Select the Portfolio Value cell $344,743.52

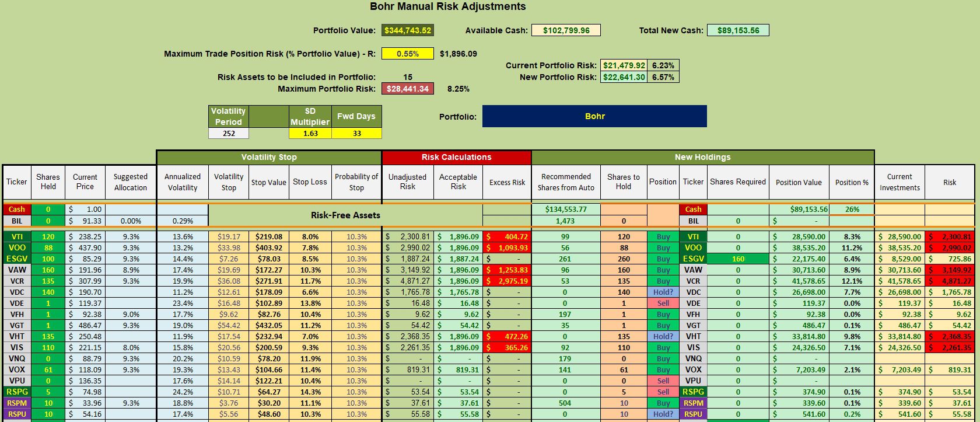(x=408, y=30)
